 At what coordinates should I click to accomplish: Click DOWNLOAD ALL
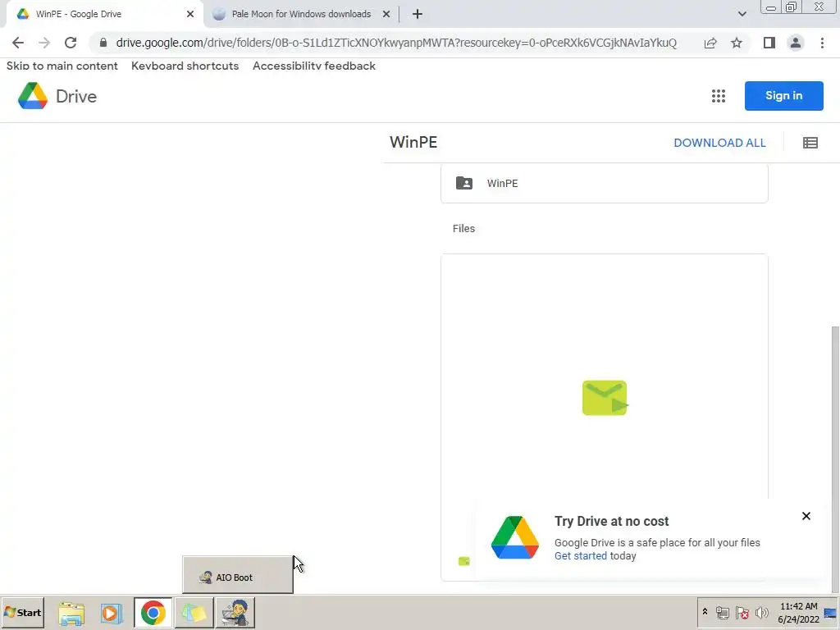[x=719, y=143]
